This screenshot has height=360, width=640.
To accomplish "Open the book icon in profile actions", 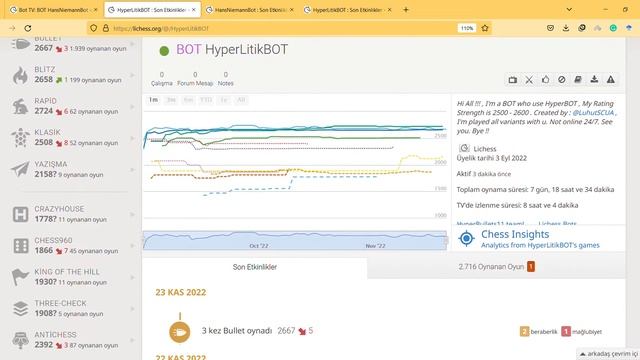I will pyautogui.click(x=578, y=80).
